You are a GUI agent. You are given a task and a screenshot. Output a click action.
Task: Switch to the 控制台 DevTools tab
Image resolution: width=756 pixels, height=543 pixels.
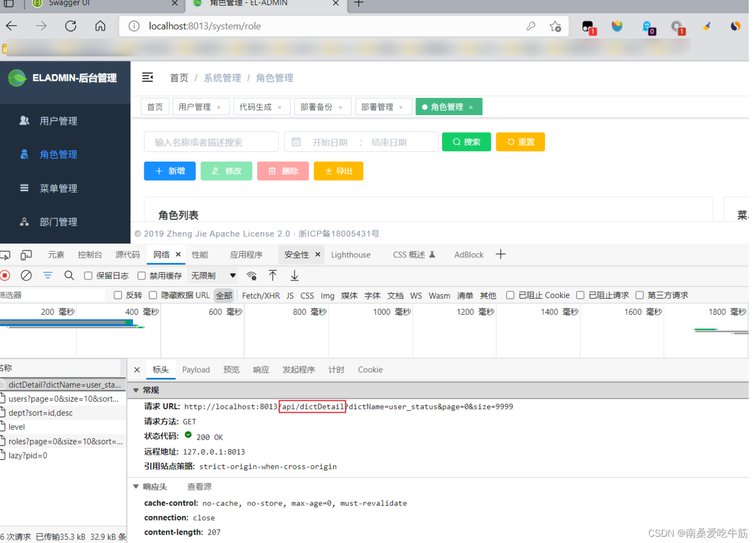click(x=90, y=255)
